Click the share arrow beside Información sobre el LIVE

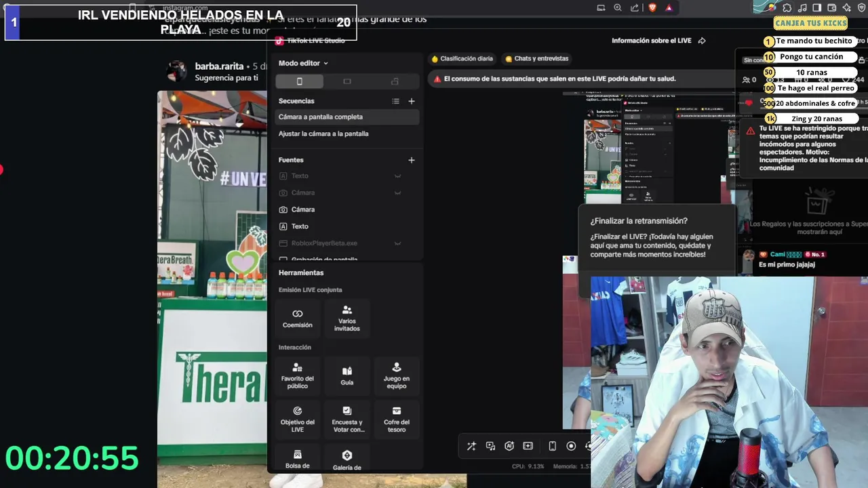pyautogui.click(x=702, y=41)
